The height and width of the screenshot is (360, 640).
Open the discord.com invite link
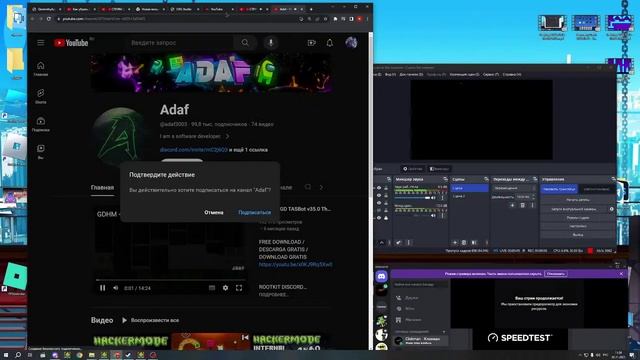193,150
